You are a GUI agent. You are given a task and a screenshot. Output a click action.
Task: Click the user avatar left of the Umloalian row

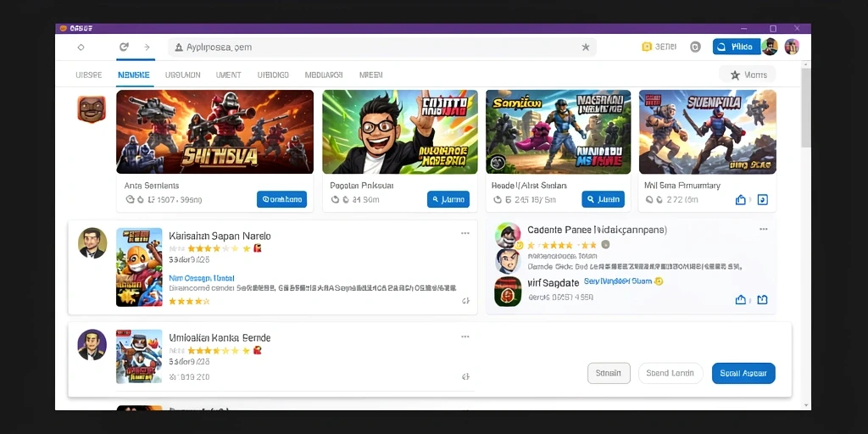click(92, 345)
